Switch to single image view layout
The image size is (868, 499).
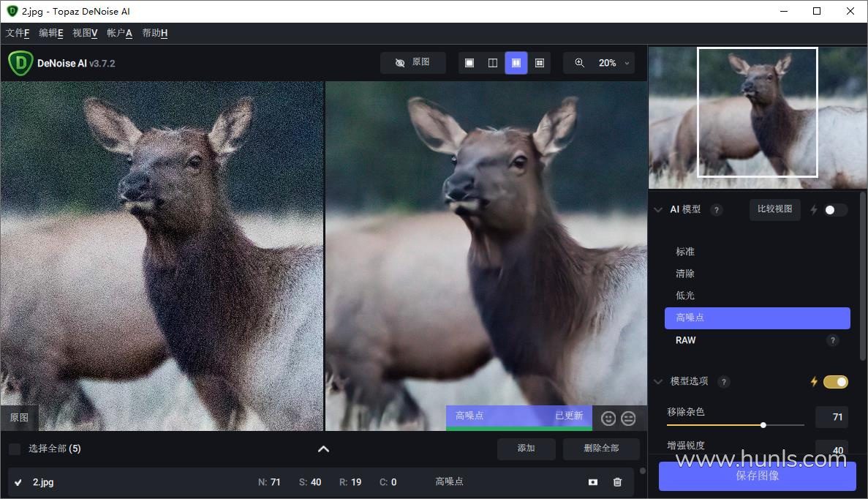point(469,63)
